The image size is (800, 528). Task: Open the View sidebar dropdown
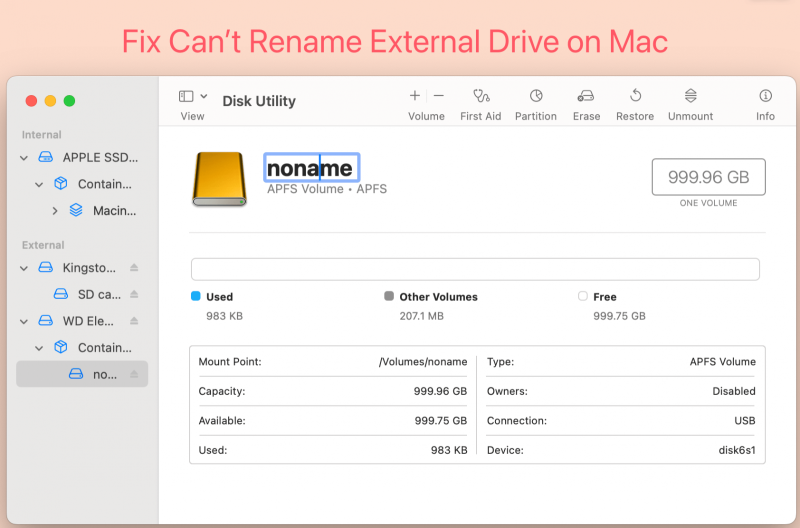click(193, 97)
